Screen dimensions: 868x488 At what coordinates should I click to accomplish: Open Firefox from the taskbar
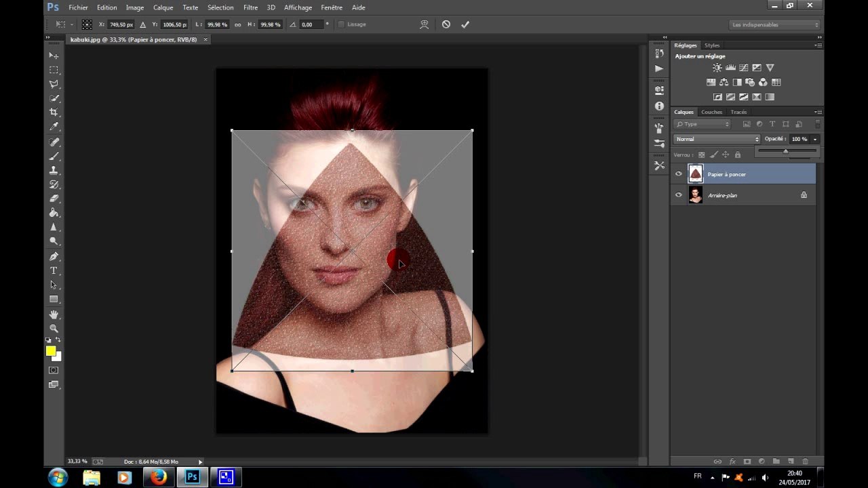click(158, 477)
